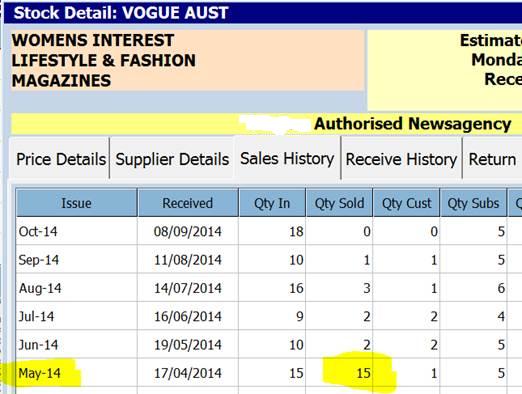522x394 pixels.
Task: Open the partially visible Return tab
Action: [492, 159]
